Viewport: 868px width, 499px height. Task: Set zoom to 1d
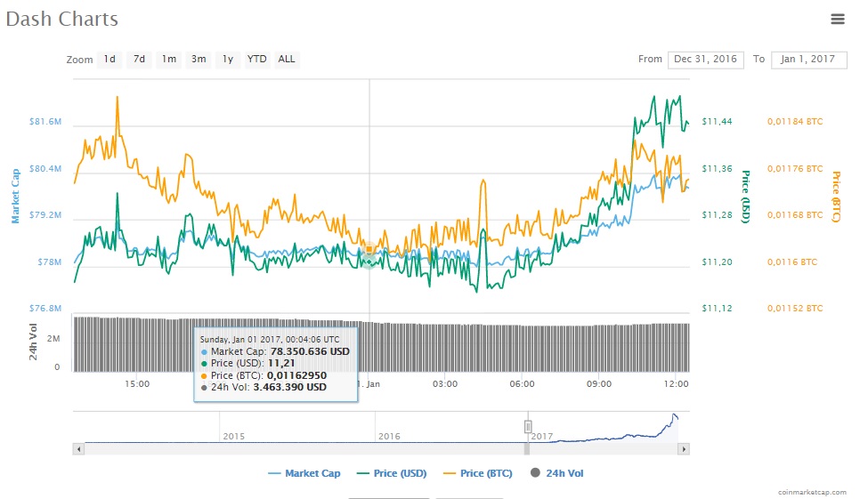pos(110,60)
